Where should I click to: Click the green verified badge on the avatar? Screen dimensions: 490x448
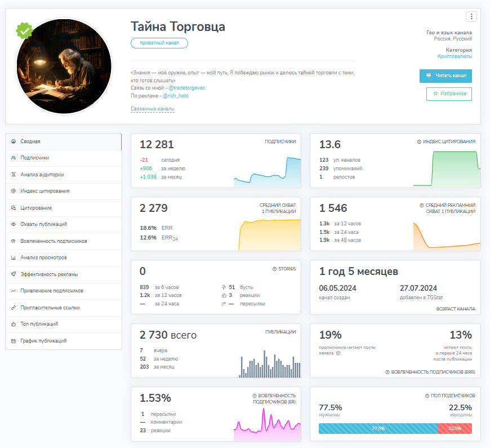pos(24,32)
